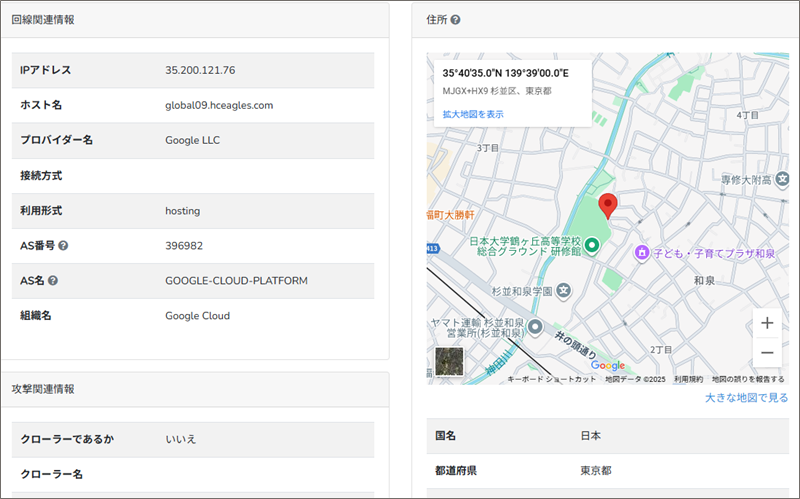Click the 専修大附高 school marker
Image resolution: width=800 pixels, height=499 pixels.
click(x=782, y=179)
